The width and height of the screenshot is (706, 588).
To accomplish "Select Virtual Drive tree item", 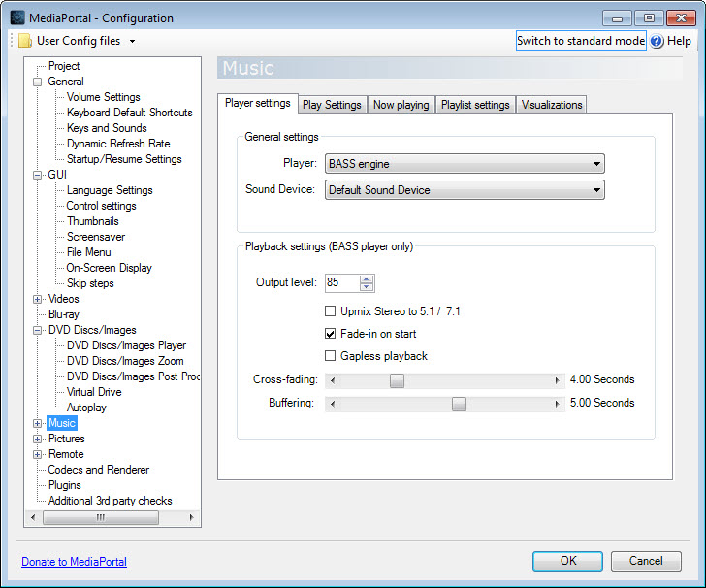I will click(94, 392).
